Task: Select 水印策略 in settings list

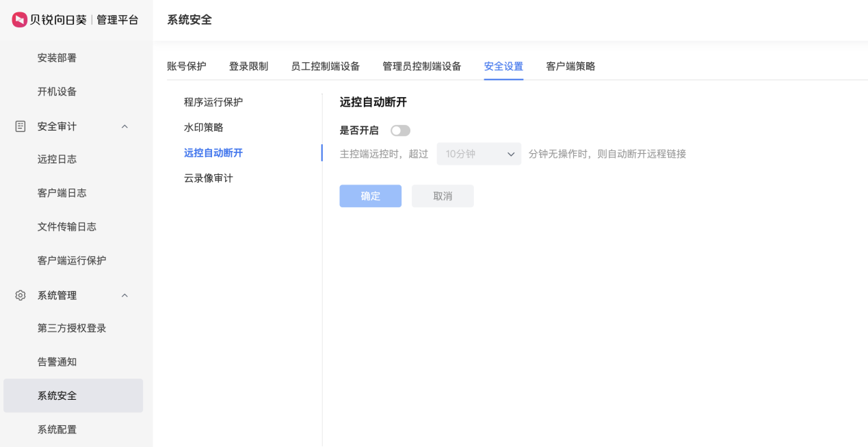Action: pyautogui.click(x=204, y=127)
